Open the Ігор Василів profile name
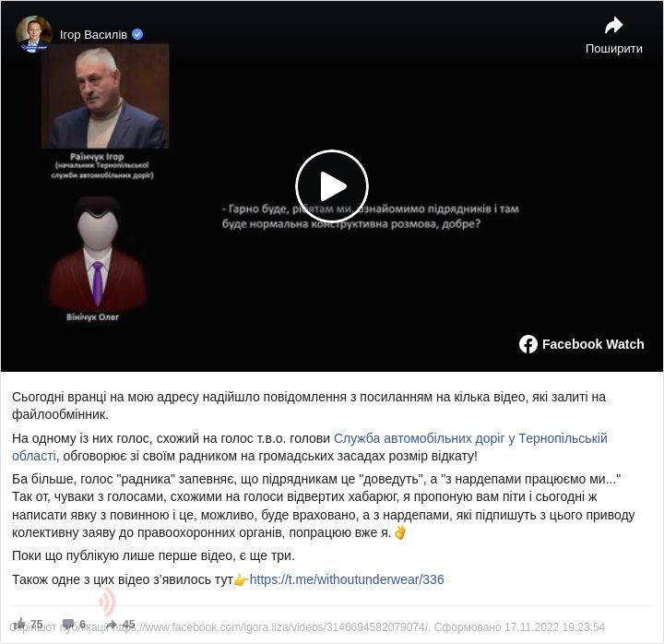 (x=93, y=35)
